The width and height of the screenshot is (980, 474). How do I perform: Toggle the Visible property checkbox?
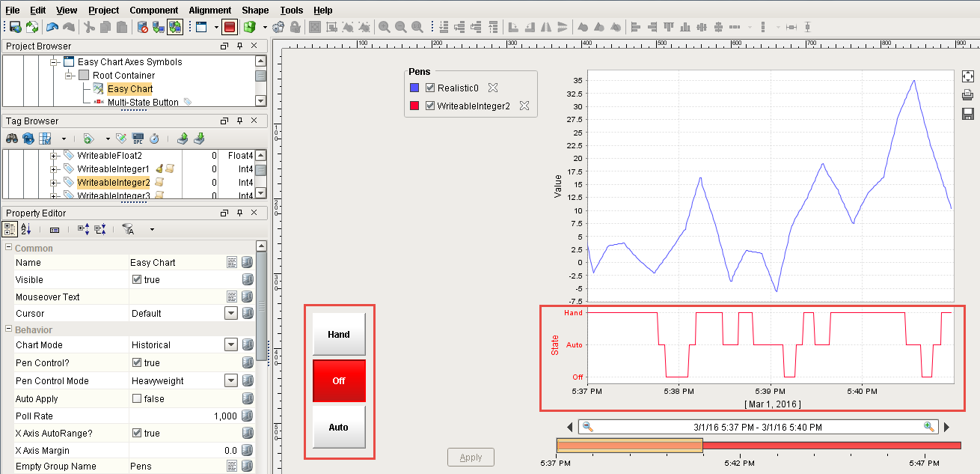(x=136, y=279)
